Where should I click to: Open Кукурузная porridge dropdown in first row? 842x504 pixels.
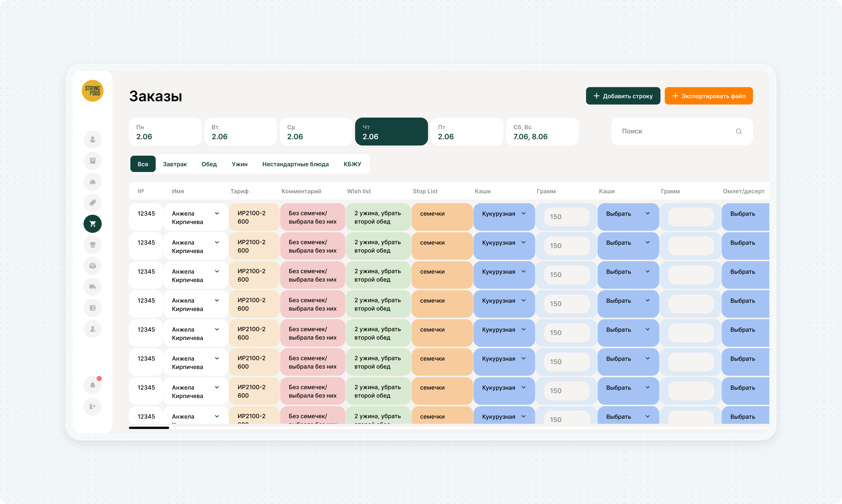click(523, 214)
